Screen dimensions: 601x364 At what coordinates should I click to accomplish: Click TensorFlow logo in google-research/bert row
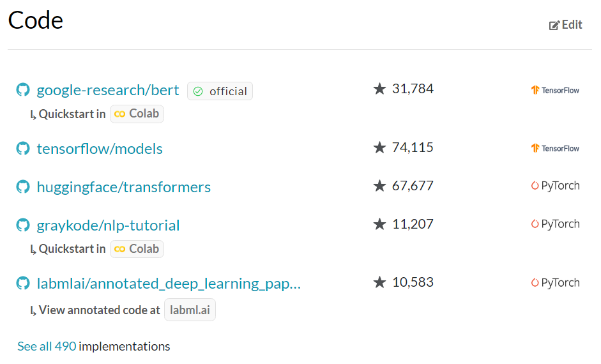[x=555, y=90]
